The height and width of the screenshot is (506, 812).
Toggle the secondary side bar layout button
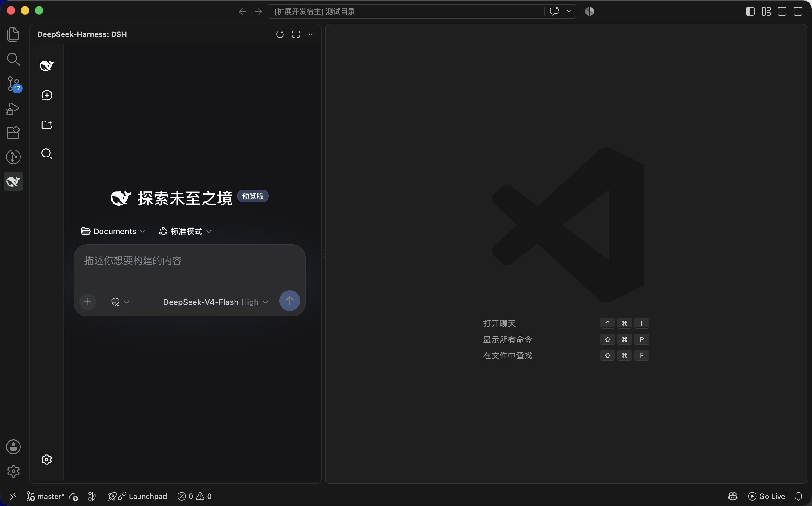pyautogui.click(x=798, y=11)
